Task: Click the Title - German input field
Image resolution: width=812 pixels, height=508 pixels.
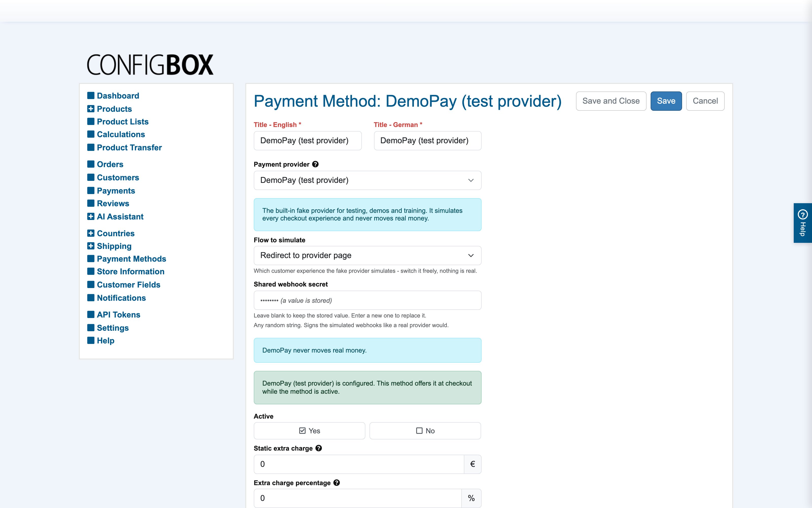Action: tap(428, 141)
